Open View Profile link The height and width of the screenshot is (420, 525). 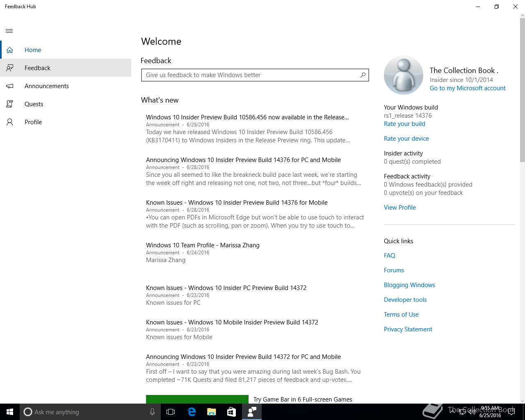[400, 208]
